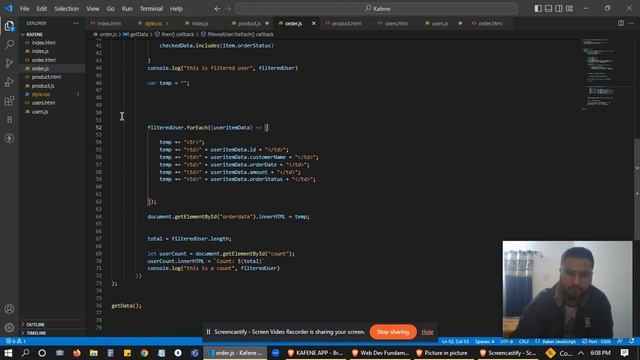Viewport: 640px width, 360px height.
Task: Click the errors and warnings status indicator
Action: tap(16, 341)
